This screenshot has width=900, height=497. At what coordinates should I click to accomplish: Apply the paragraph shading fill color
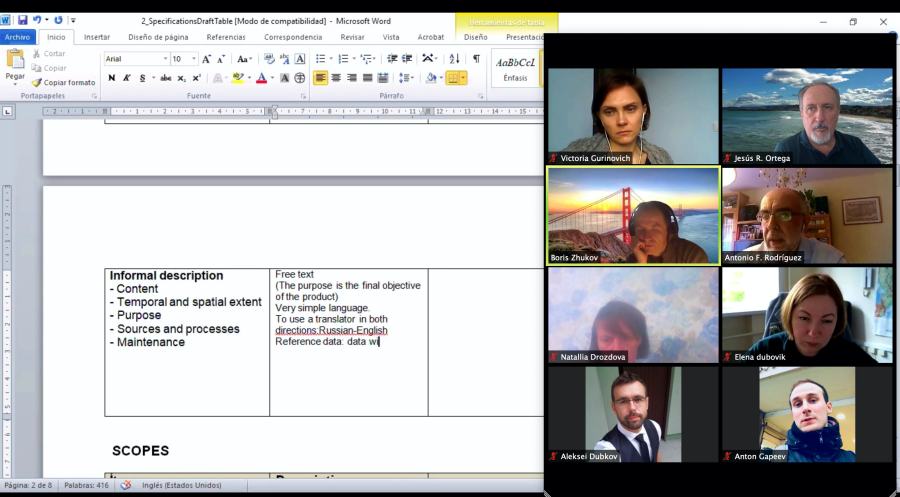click(432, 78)
